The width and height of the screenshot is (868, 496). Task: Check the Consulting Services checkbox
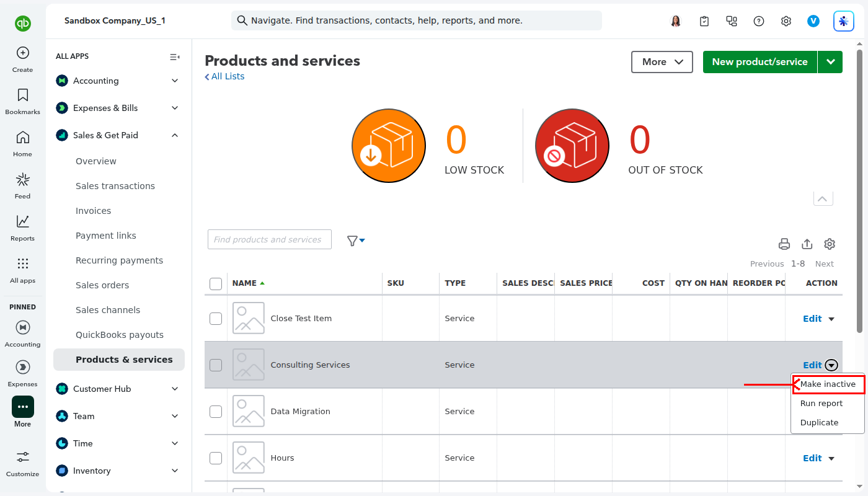click(x=216, y=365)
